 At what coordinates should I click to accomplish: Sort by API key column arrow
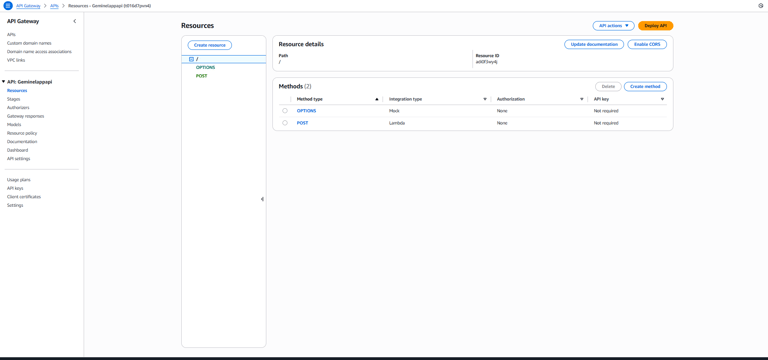click(x=662, y=99)
